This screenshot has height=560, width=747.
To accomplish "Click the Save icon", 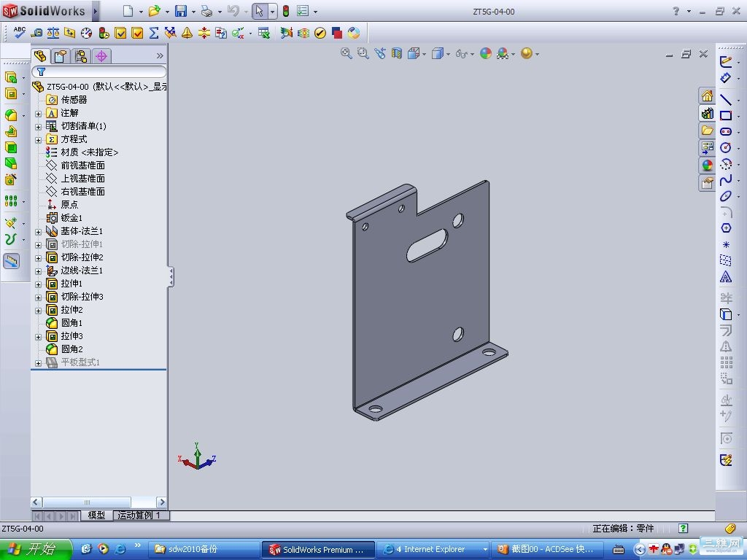I will 181,11.
